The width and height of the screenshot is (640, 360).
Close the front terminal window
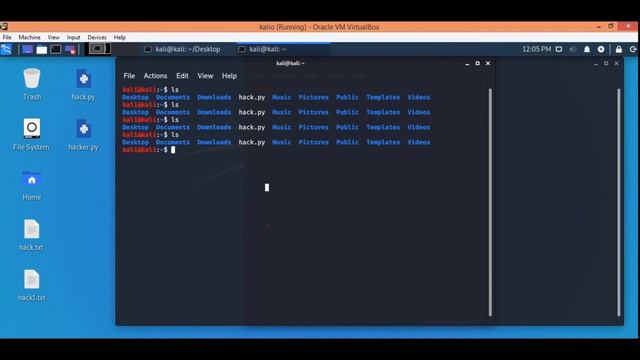click(x=488, y=63)
